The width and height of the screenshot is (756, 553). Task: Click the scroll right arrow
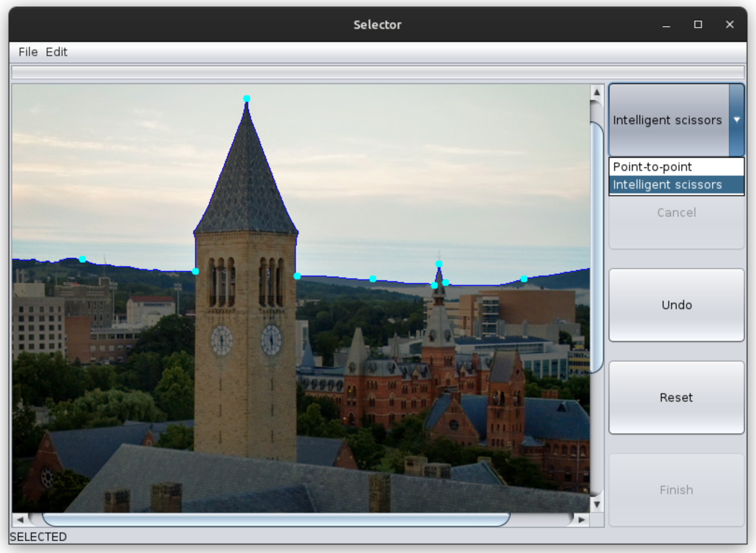tap(581, 519)
